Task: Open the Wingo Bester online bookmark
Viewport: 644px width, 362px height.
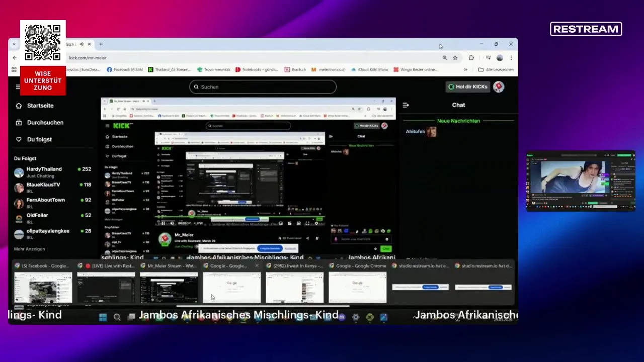Action: (x=416, y=69)
